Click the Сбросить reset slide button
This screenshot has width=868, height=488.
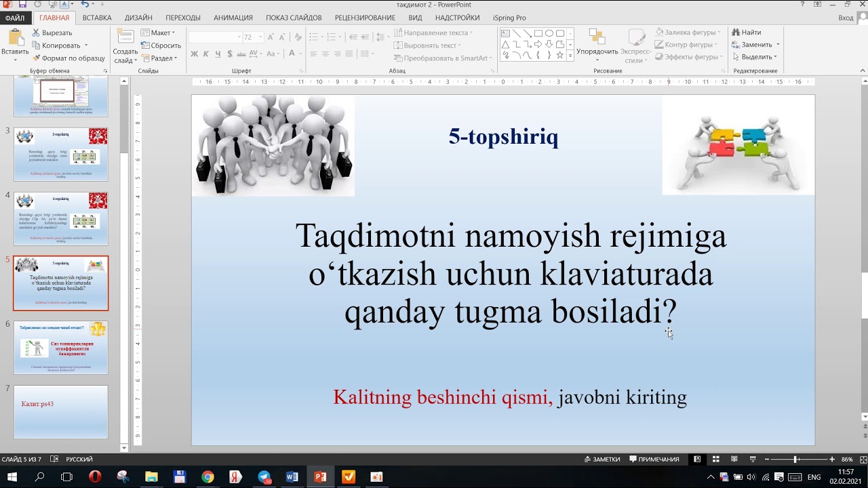click(161, 45)
